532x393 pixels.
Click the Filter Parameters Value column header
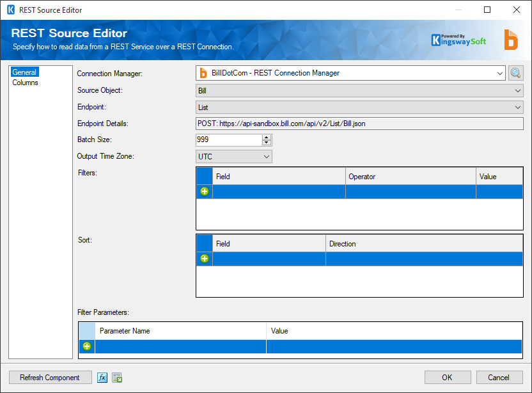[395, 331]
